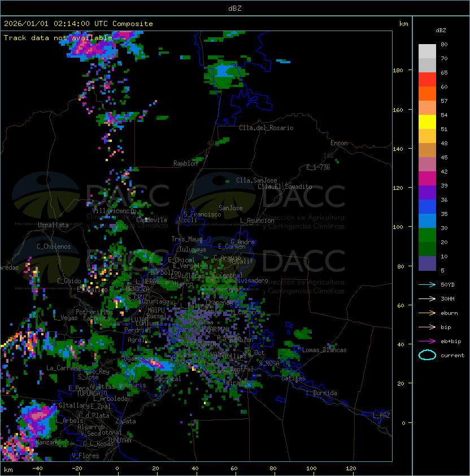Click the TUNUYAN label on the map
This screenshot has height=476, width=470.
click(x=119, y=439)
